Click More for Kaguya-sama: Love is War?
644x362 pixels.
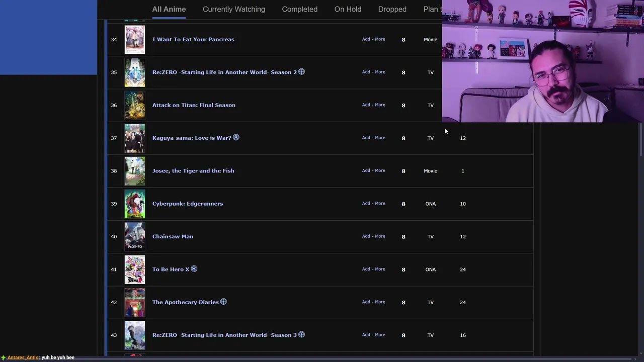(x=380, y=138)
